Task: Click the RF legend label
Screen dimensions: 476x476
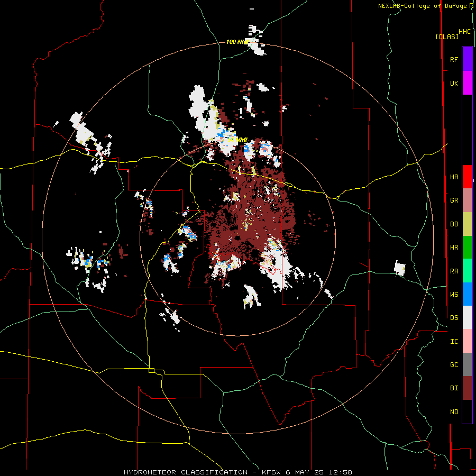Action: (x=454, y=59)
